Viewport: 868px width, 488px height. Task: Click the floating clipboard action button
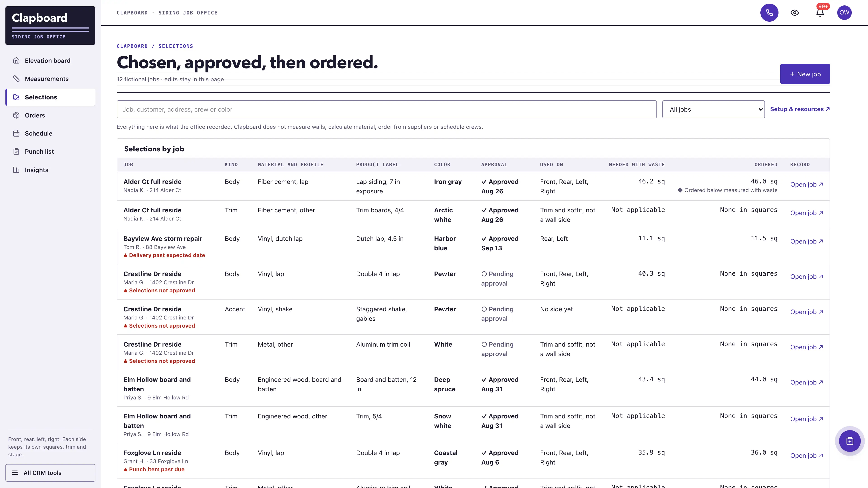pyautogui.click(x=850, y=441)
